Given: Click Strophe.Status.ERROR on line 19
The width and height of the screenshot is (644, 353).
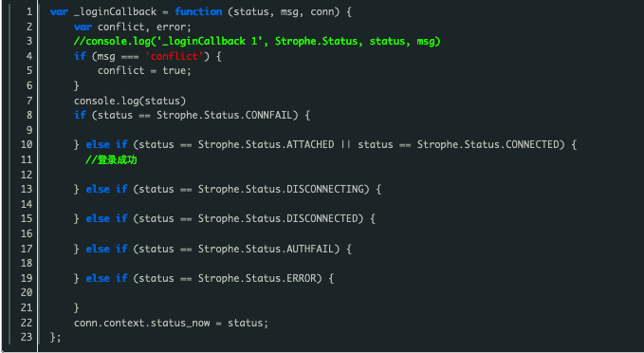Looking at the screenshot, I should click(x=258, y=278).
